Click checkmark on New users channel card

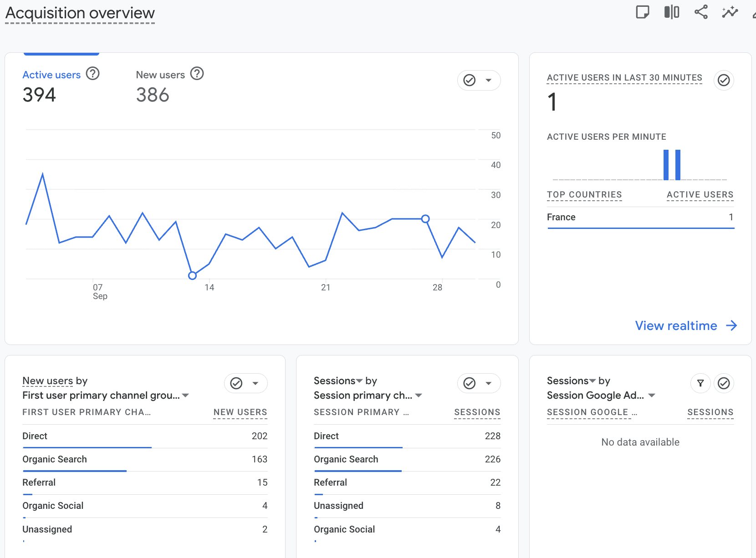[x=236, y=383]
